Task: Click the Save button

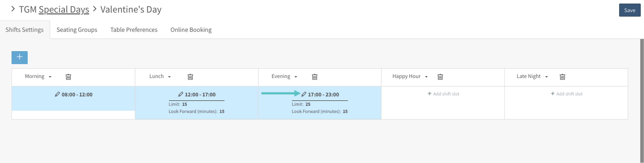Action: (629, 10)
